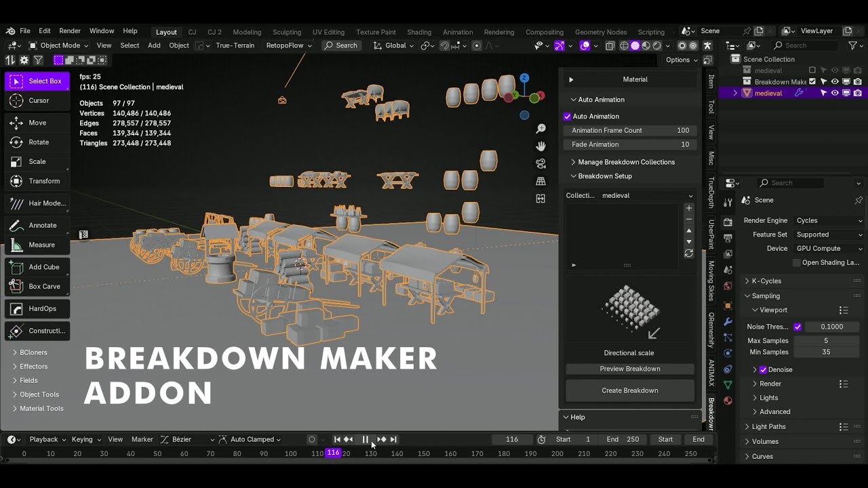The height and width of the screenshot is (488, 868).
Task: Open the Geometry Nodes workspace tab
Action: 601,32
